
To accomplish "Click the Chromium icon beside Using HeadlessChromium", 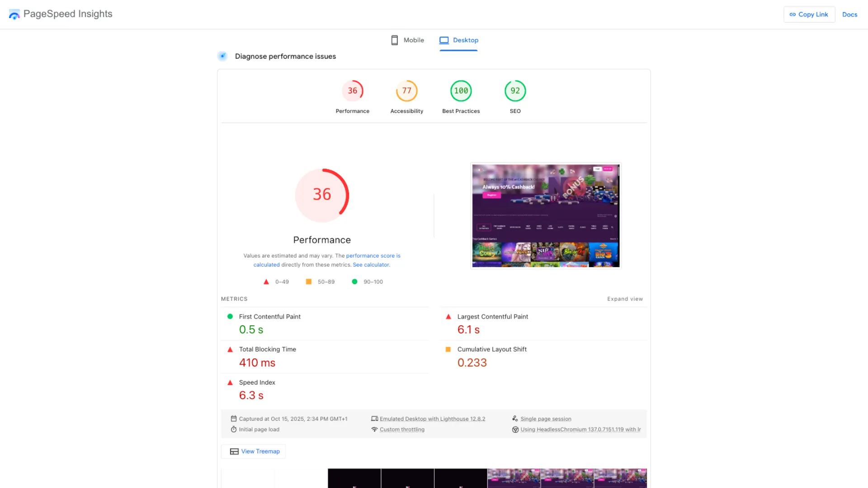I will tap(515, 429).
